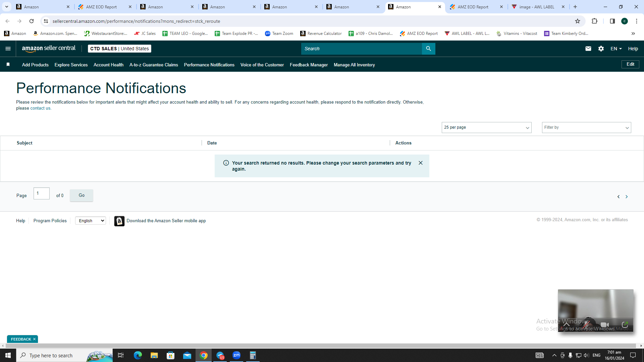This screenshot has width=644, height=362.
Task: Click the Edit button in the nav bar
Action: click(630, 64)
